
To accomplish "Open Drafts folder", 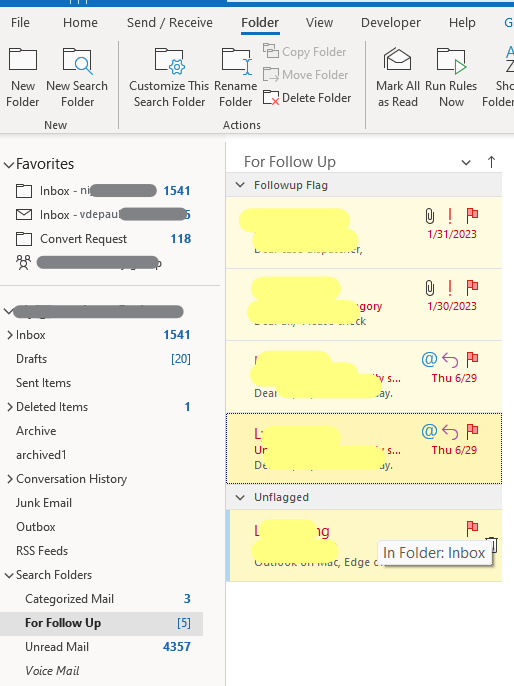I will 103,359.
